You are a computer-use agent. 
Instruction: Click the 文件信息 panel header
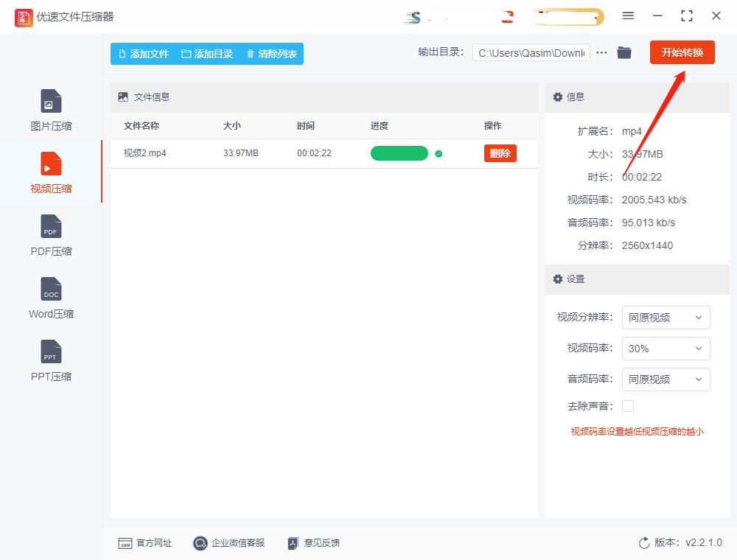pyautogui.click(x=151, y=97)
